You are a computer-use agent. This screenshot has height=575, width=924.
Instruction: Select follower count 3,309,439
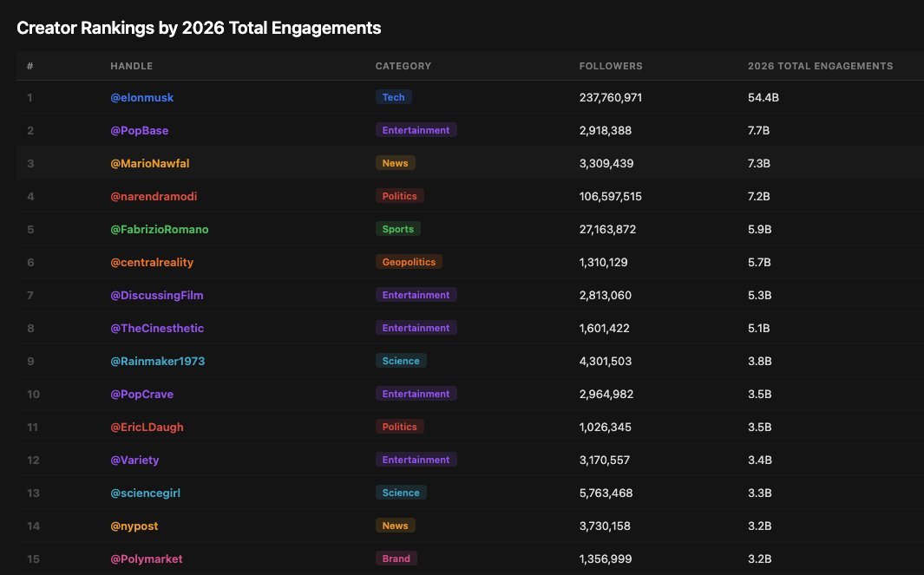[x=606, y=164]
